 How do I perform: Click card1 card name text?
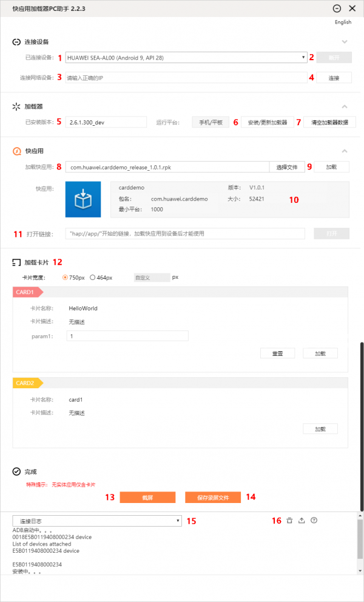[x=76, y=400]
